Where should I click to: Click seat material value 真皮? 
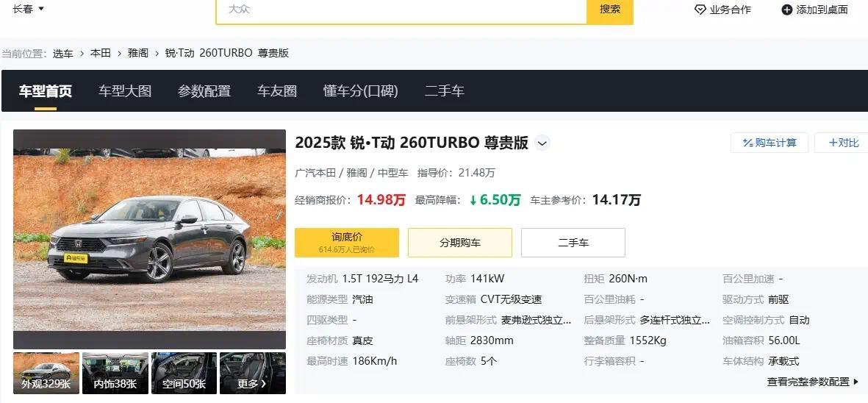click(x=362, y=340)
